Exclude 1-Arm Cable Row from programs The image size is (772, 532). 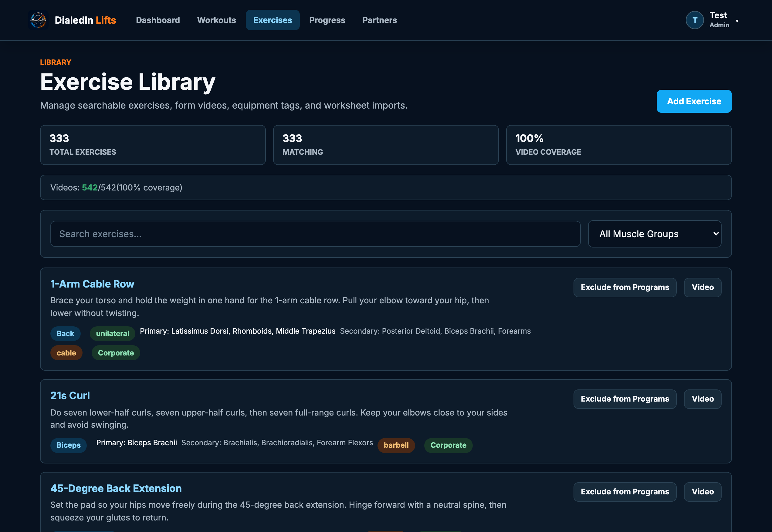(625, 287)
